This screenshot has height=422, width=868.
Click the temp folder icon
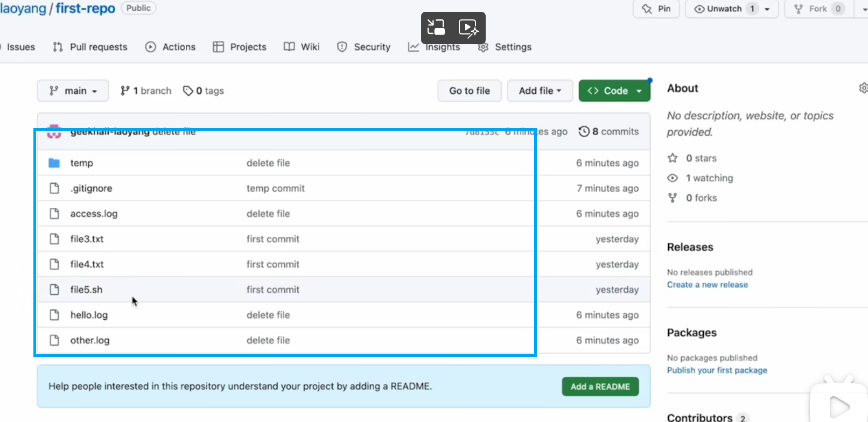[54, 163]
